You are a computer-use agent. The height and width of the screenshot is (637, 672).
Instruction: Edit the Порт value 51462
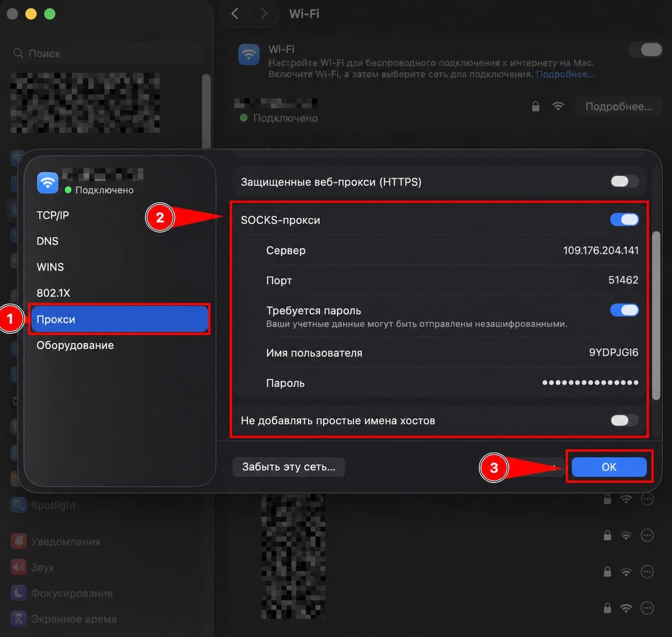[623, 280]
